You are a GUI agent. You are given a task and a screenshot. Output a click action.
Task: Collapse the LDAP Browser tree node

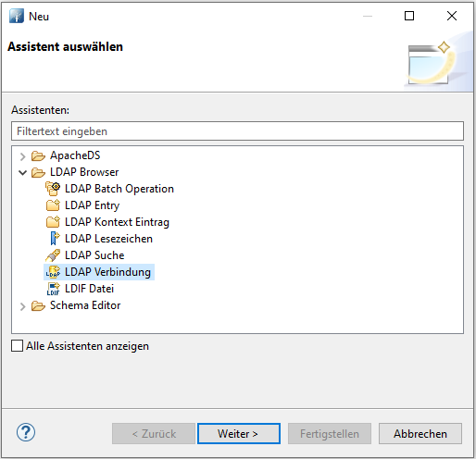(x=22, y=173)
